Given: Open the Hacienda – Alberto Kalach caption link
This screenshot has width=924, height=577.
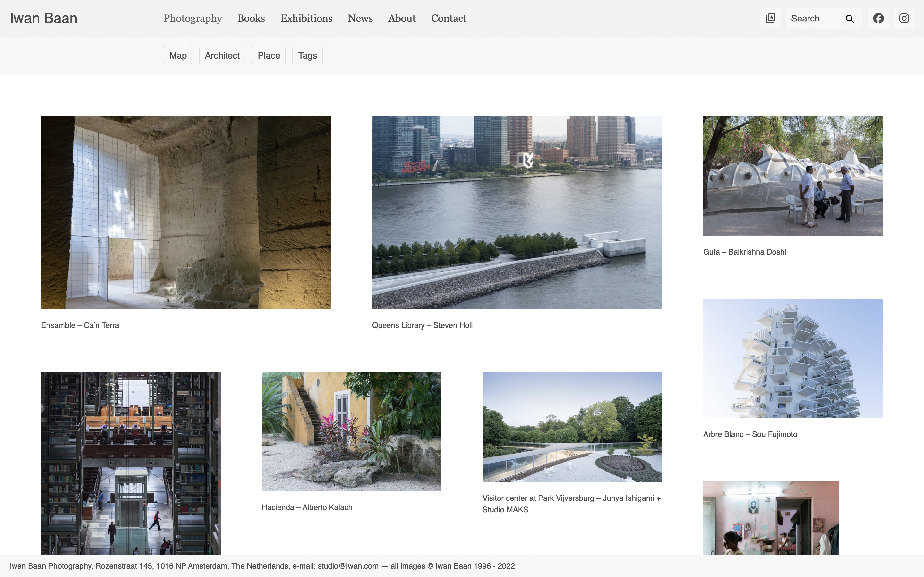Looking at the screenshot, I should point(307,507).
